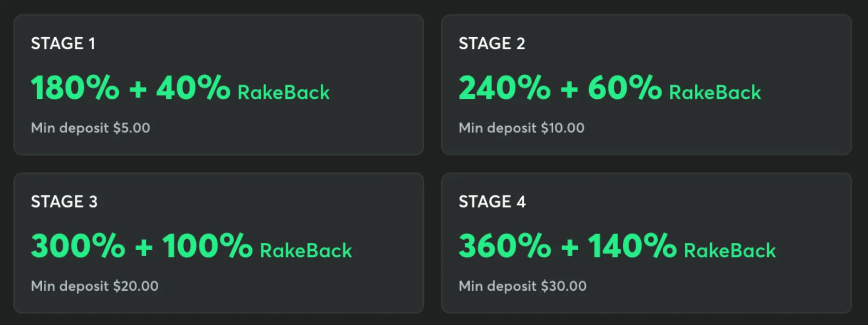
Task: Click the 240% + 60% bonus text
Action: (x=559, y=88)
